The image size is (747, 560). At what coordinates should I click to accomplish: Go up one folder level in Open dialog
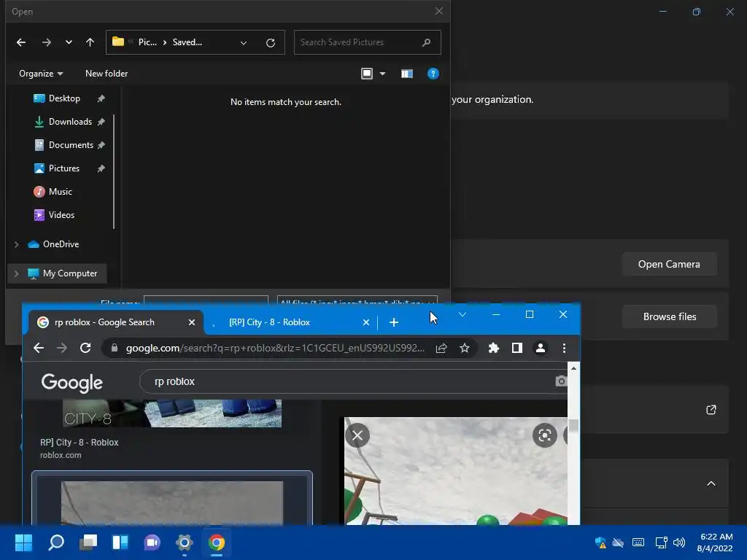pos(90,42)
